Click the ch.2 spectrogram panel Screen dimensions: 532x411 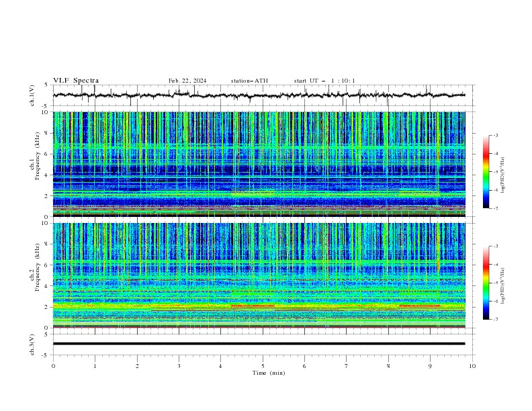(x=259, y=275)
